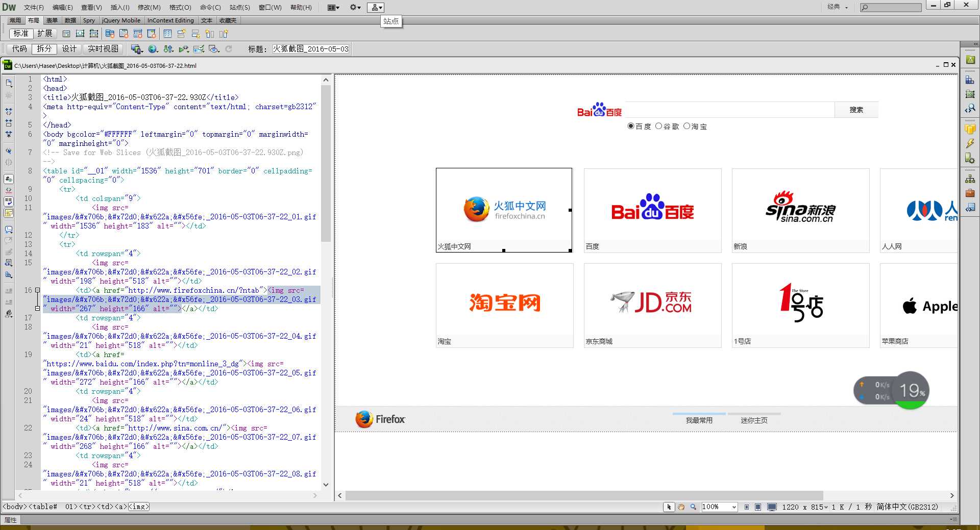Click the Insert Table icon
This screenshot has width=980, height=530.
point(167,34)
